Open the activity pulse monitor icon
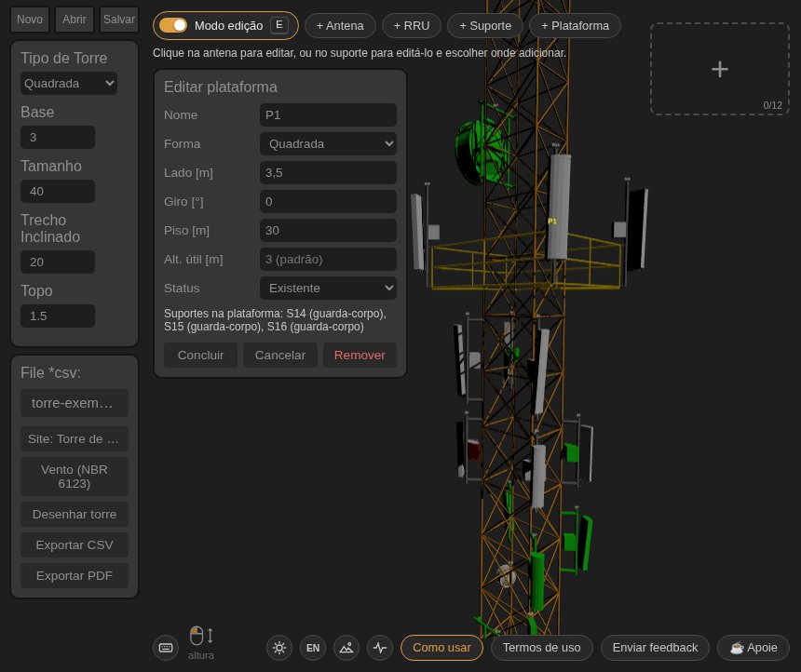The height and width of the screenshot is (672, 801). 380,648
